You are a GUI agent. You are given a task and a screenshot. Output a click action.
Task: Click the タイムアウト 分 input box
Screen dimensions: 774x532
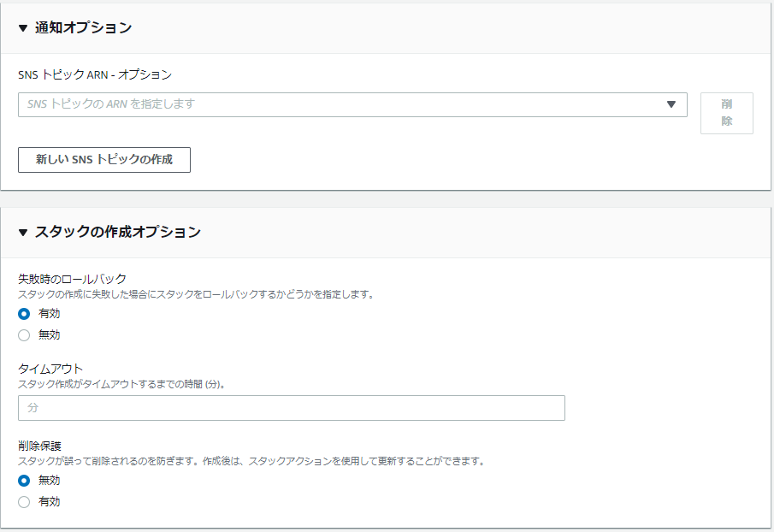click(x=291, y=408)
